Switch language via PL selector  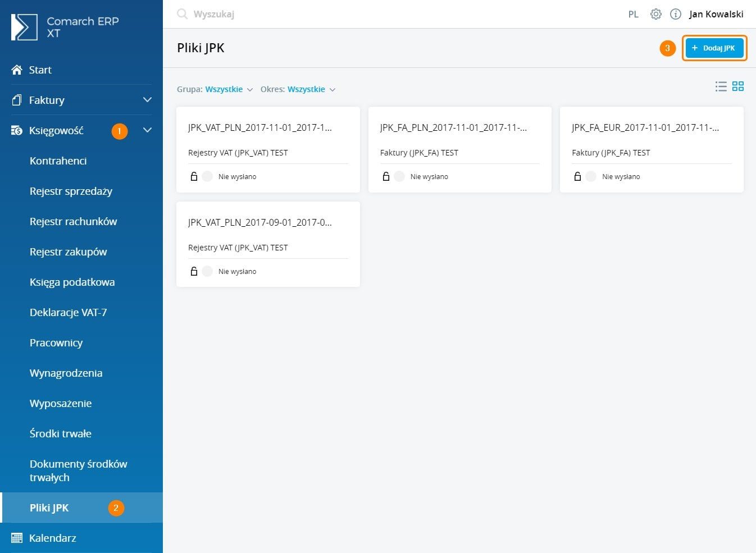633,14
